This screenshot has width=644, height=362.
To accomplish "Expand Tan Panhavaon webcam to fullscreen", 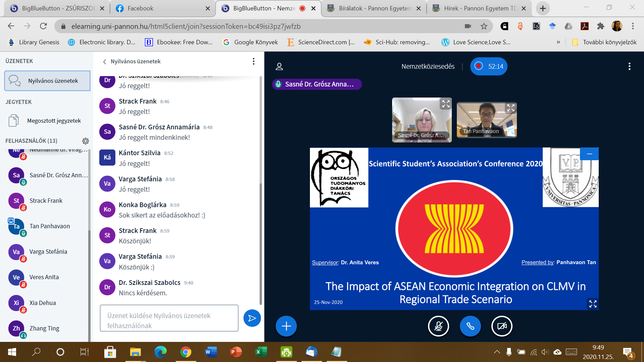I will [511, 108].
